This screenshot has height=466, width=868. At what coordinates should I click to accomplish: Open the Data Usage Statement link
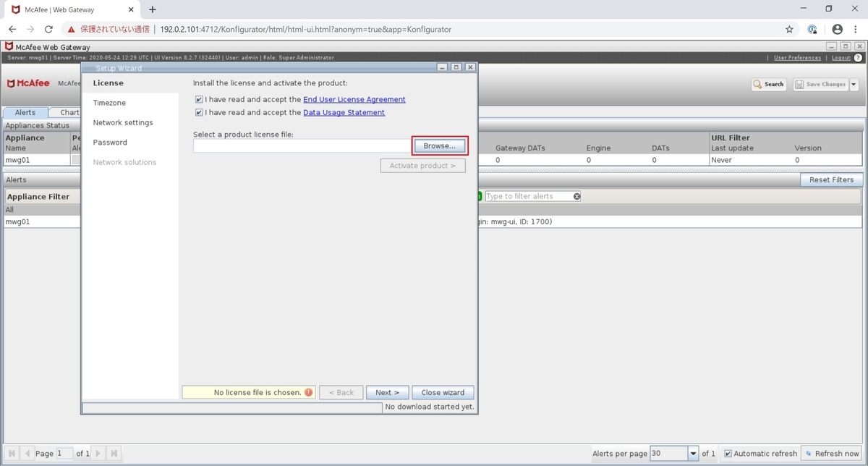[344, 112]
